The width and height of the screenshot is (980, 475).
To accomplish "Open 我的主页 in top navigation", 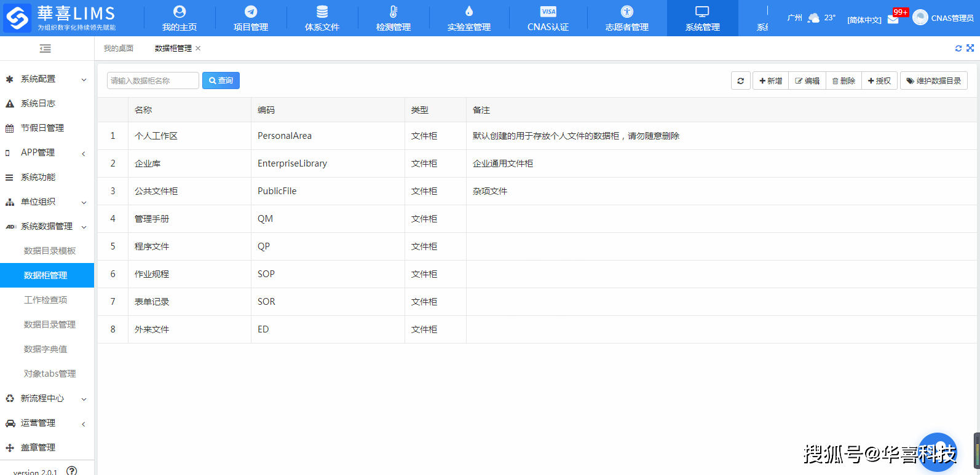I will [x=180, y=18].
